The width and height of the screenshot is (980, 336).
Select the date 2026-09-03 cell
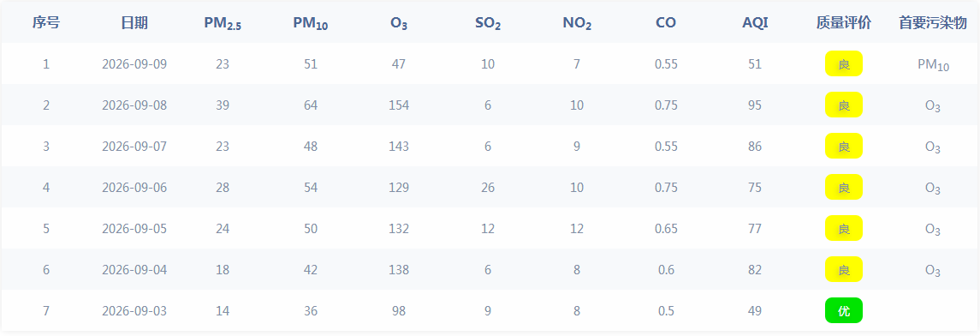pyautogui.click(x=134, y=311)
